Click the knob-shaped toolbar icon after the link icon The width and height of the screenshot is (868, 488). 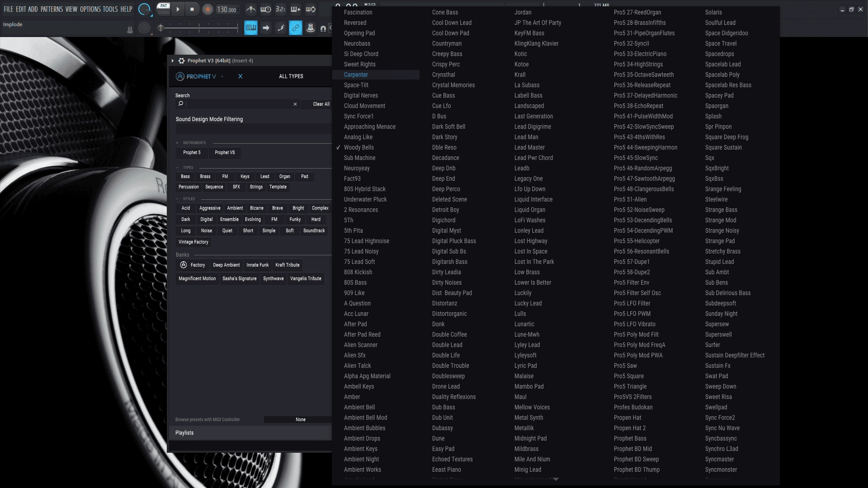pos(311,28)
